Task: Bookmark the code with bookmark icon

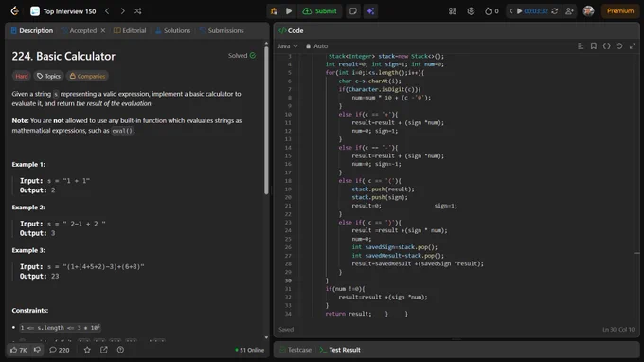Action: click(x=594, y=46)
